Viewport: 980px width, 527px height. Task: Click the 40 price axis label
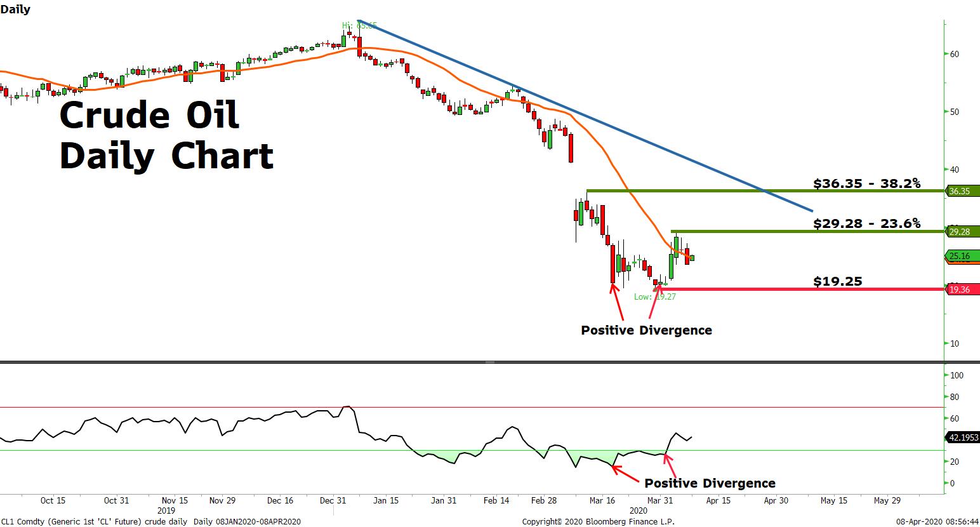click(x=954, y=170)
